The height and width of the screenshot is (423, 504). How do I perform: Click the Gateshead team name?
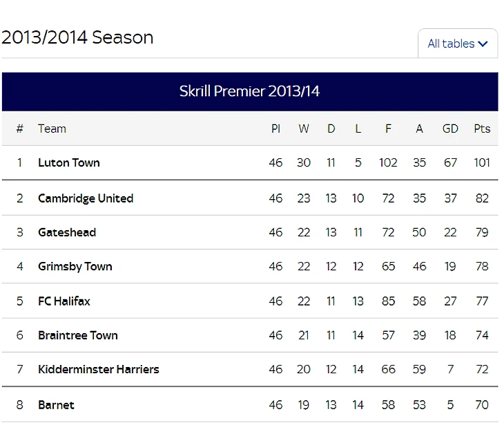pyautogui.click(x=67, y=232)
